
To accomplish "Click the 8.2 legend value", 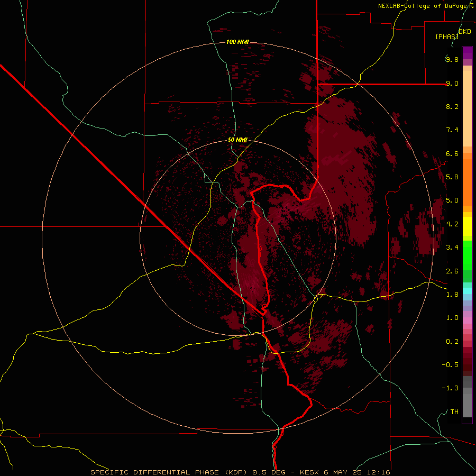I will pos(452,106).
